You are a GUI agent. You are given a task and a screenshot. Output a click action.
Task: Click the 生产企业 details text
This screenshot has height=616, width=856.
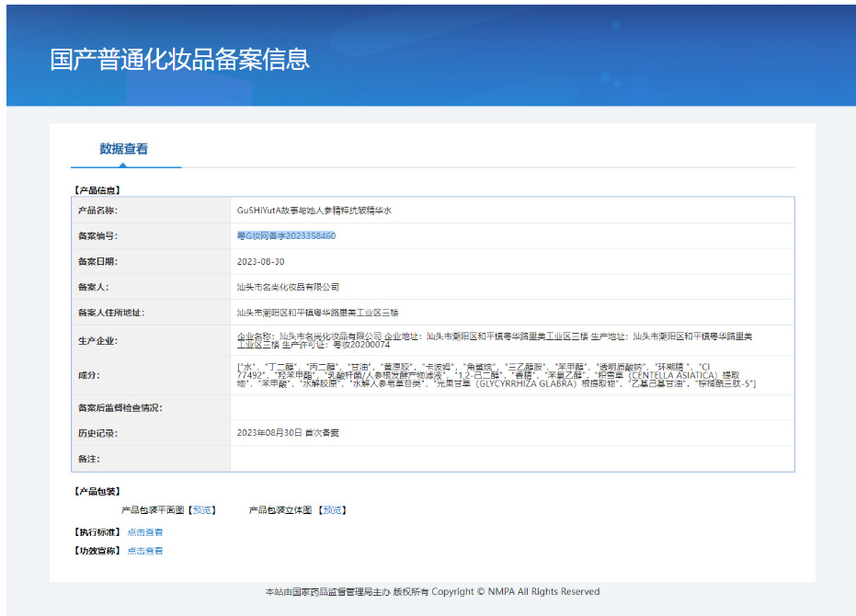pyautogui.click(x=496, y=340)
